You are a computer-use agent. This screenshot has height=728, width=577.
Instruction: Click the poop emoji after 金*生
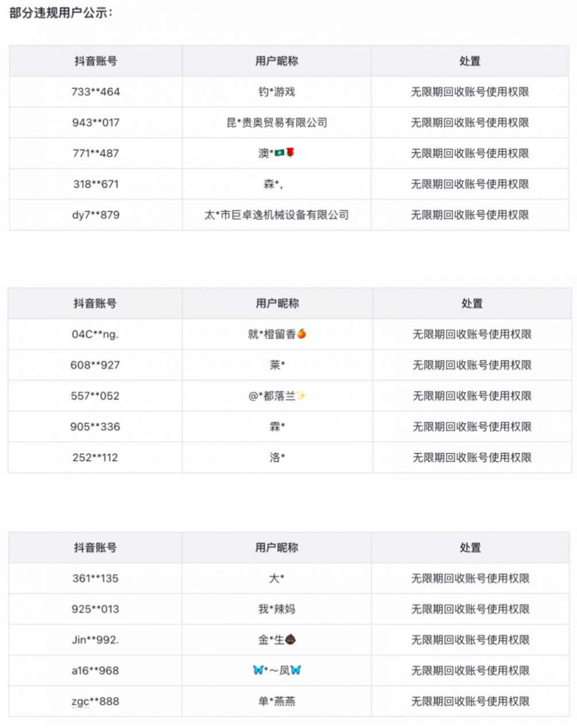click(x=291, y=640)
